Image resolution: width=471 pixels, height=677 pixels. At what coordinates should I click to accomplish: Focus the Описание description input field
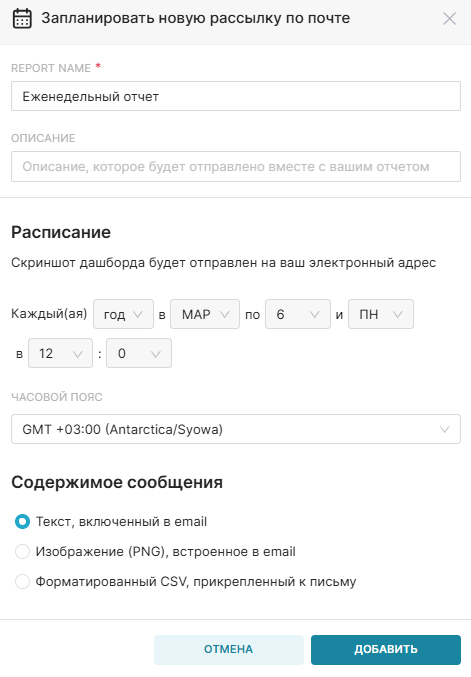click(236, 166)
